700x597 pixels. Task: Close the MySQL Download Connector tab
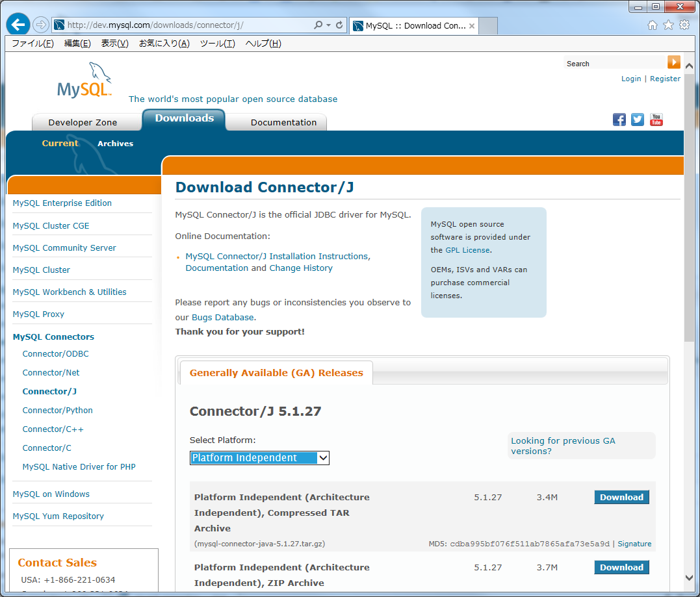tap(472, 26)
